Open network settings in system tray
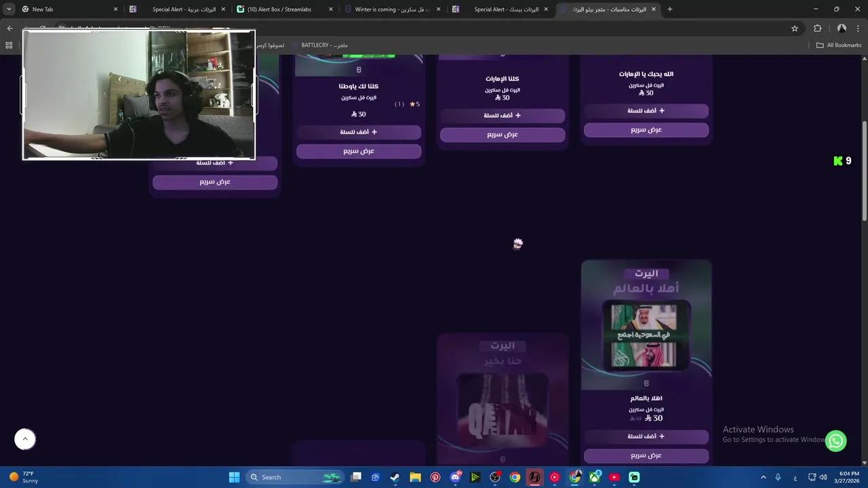 812,477
